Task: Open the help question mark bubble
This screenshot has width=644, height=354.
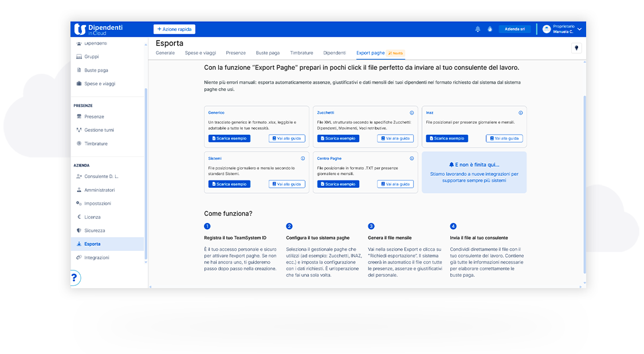Action: (74, 277)
